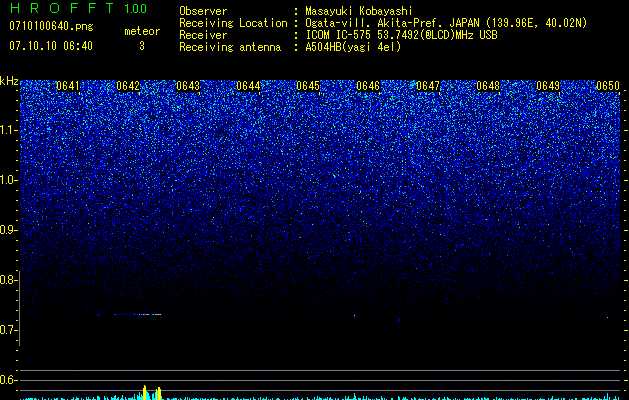629x400 pixels.
Task: Click the 0642 time marker
Action: coord(128,86)
